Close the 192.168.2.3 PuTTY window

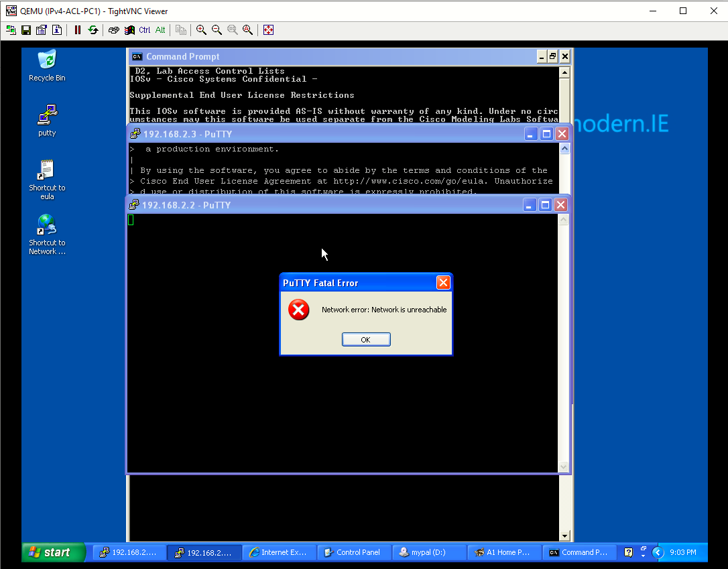coord(562,133)
